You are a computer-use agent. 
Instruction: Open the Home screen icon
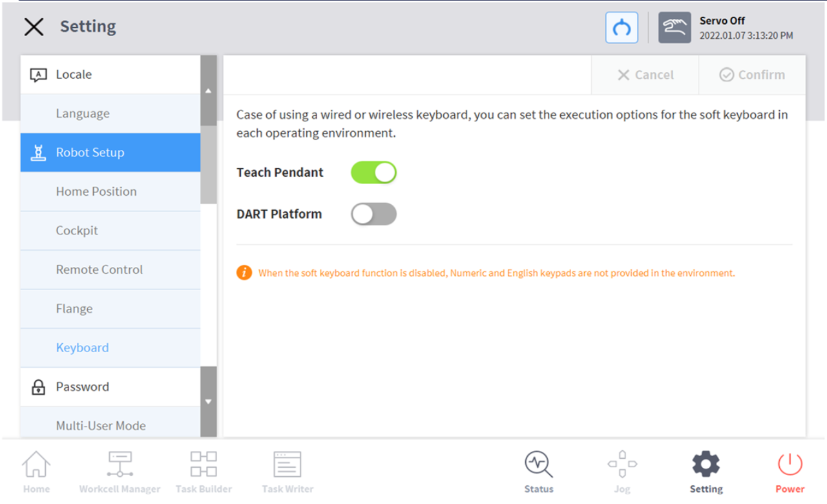click(x=36, y=470)
